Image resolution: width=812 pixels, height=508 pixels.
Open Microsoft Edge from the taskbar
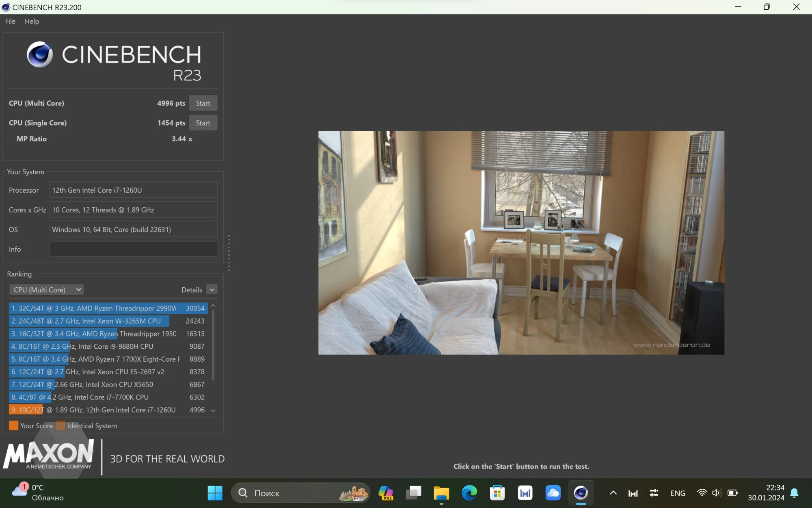coord(469,493)
